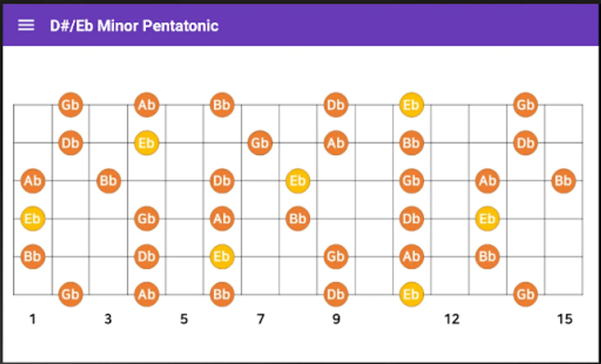Click fret number 7 label
Viewport: 601px width, 364px height.
(260, 319)
